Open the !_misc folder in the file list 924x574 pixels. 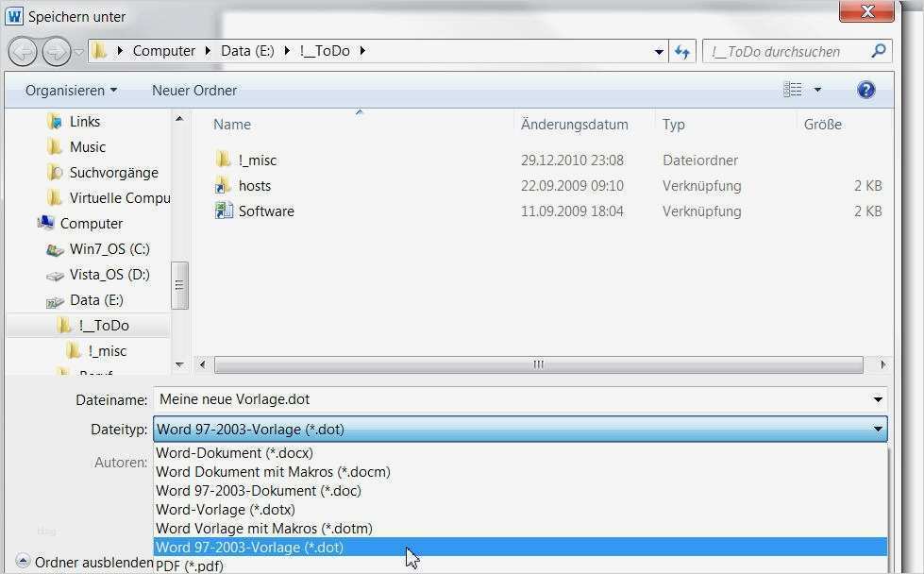pos(257,160)
